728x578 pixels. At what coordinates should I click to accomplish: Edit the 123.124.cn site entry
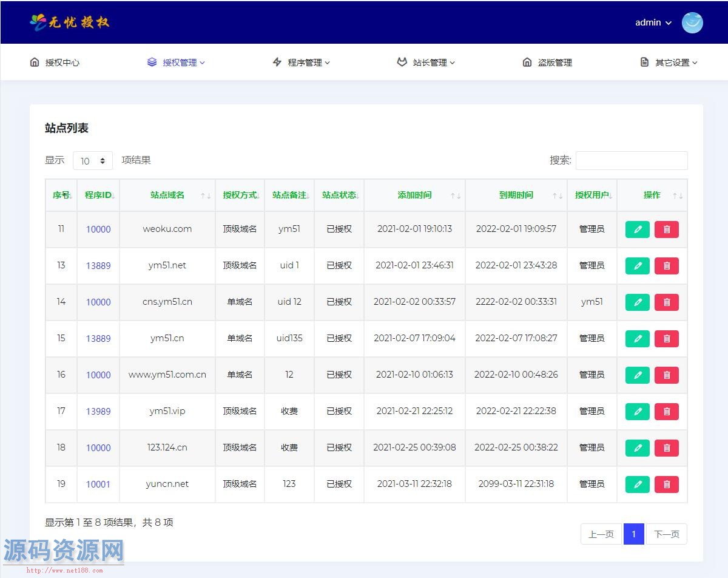pos(637,448)
